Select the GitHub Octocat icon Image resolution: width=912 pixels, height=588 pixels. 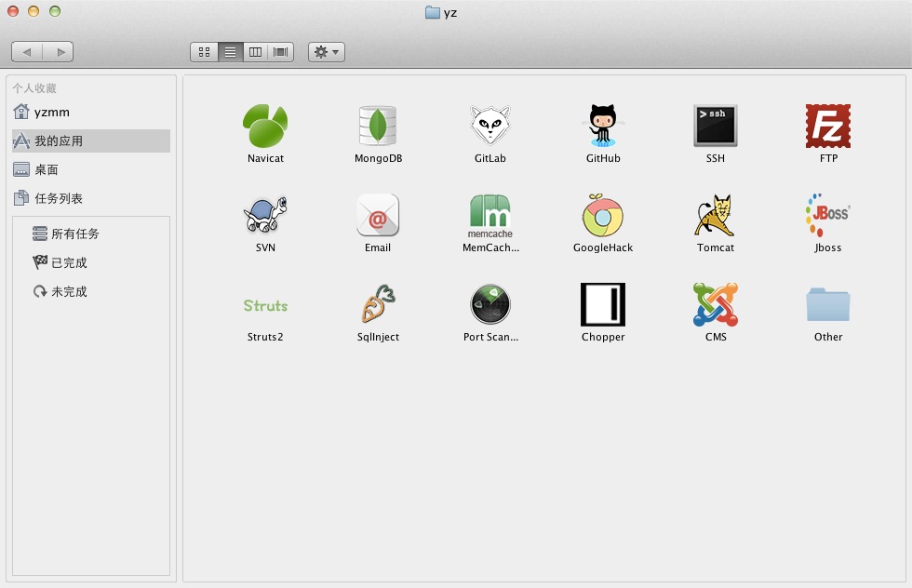(x=603, y=126)
